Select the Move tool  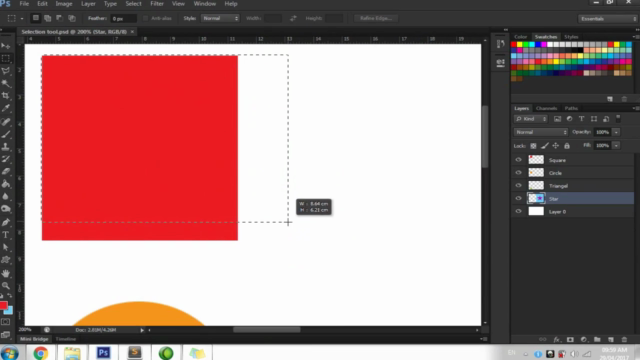6,46
